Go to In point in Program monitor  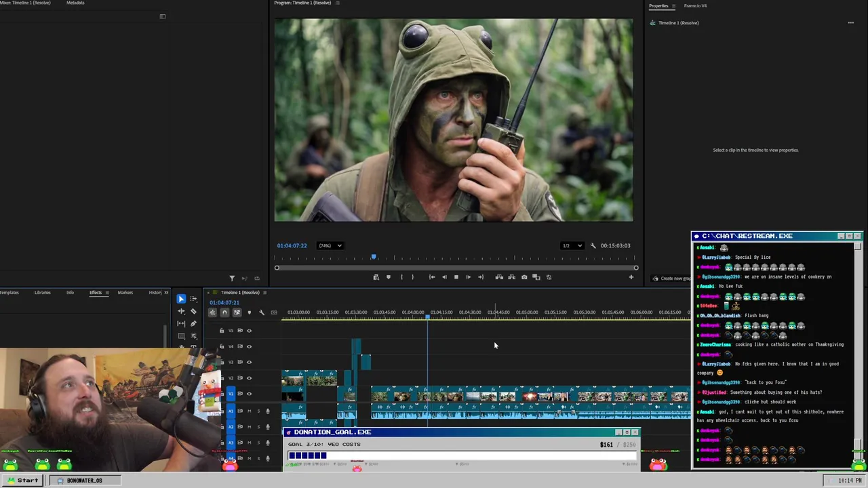(x=432, y=277)
